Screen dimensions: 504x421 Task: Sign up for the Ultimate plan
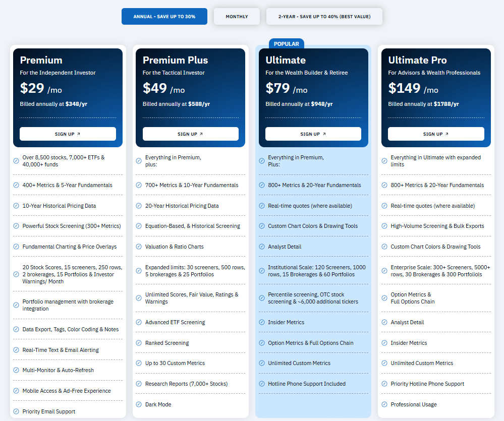(x=313, y=134)
